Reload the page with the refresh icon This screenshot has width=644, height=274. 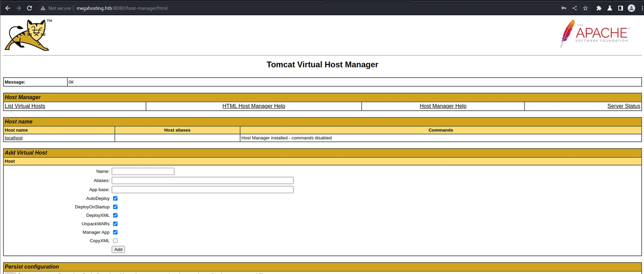pyautogui.click(x=29, y=8)
